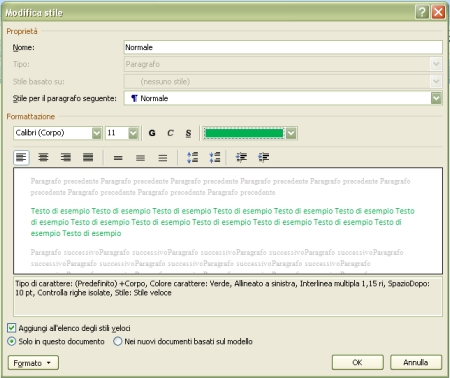
Task: Click the OK button
Action: coord(358,362)
